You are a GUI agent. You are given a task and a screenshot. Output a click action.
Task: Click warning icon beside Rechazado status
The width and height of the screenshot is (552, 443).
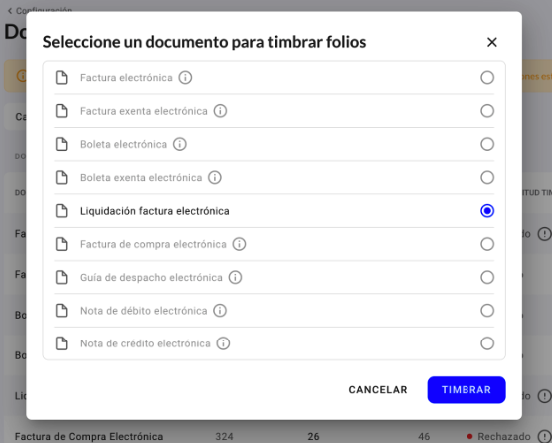pos(544,437)
